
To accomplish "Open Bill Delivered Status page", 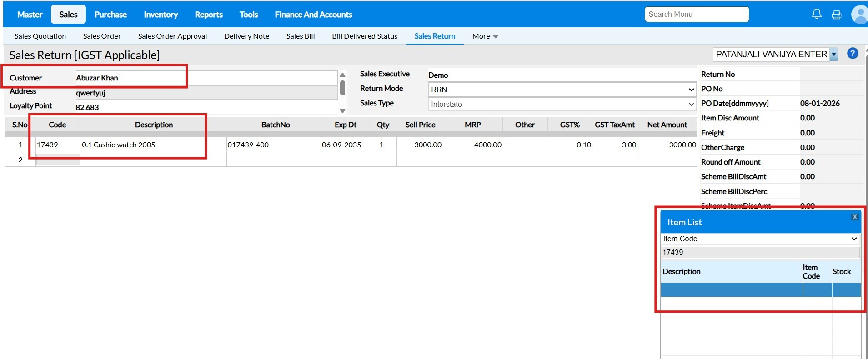I will [x=364, y=36].
